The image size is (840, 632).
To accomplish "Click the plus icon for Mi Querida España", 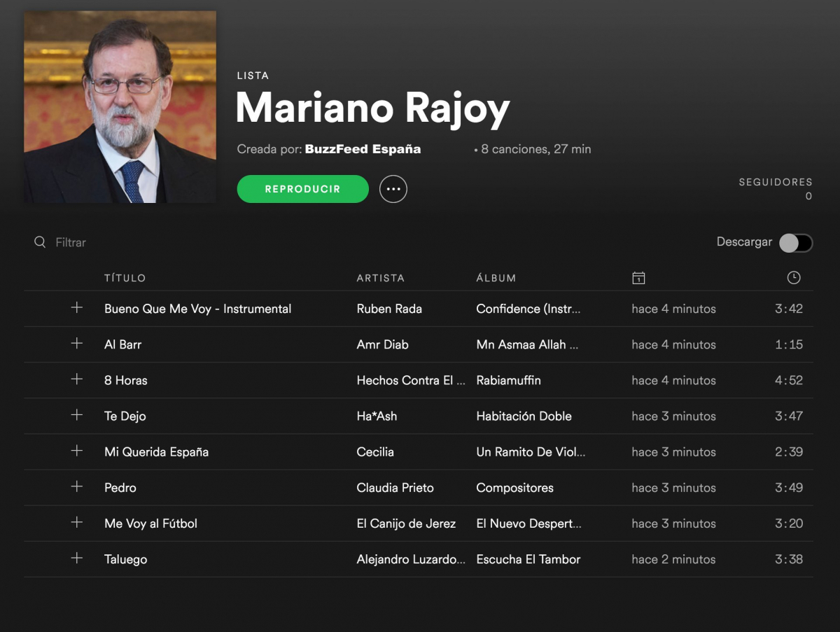I will tap(77, 451).
